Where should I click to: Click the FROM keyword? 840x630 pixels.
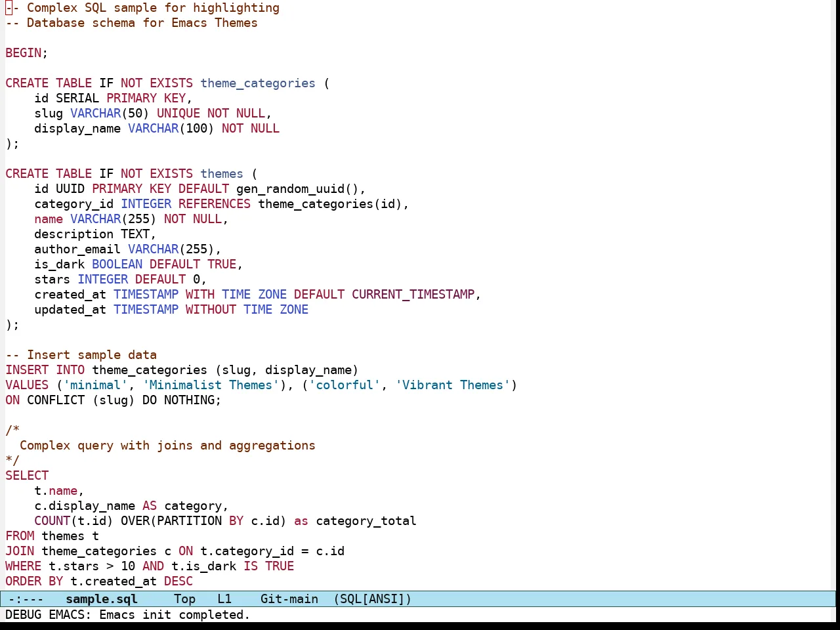click(x=20, y=536)
